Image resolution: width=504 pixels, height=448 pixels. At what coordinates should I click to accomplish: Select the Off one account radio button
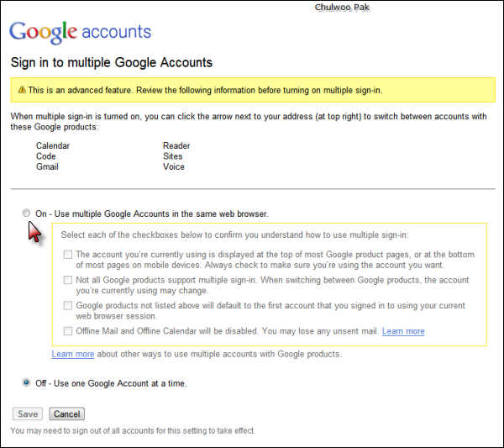(x=26, y=382)
